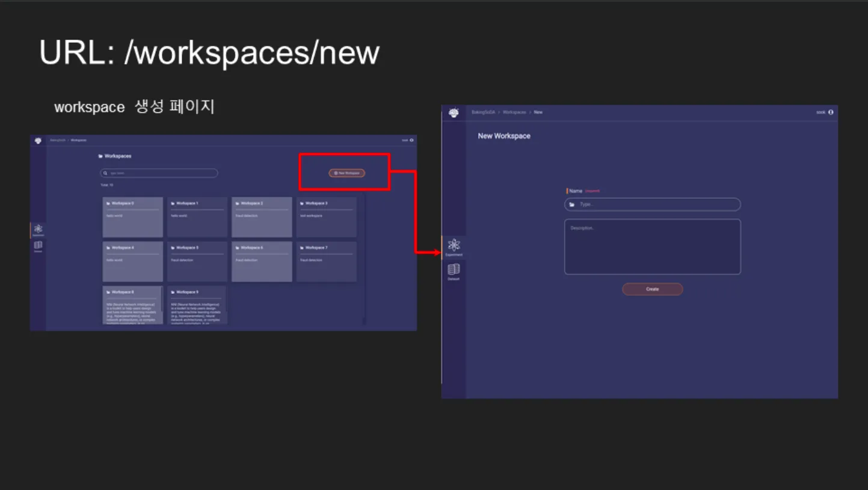Click magnifier icon in the workspace search bar

point(105,173)
